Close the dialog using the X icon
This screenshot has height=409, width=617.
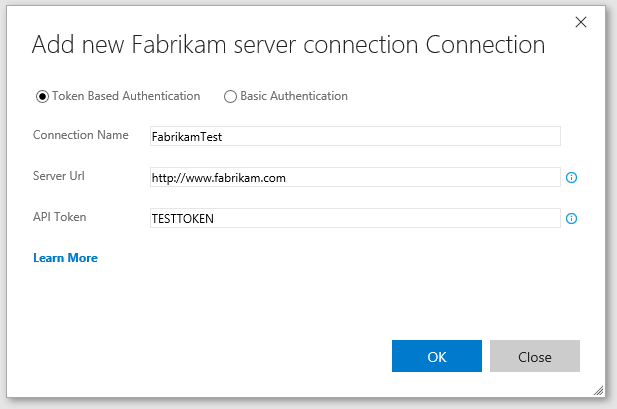tap(581, 21)
